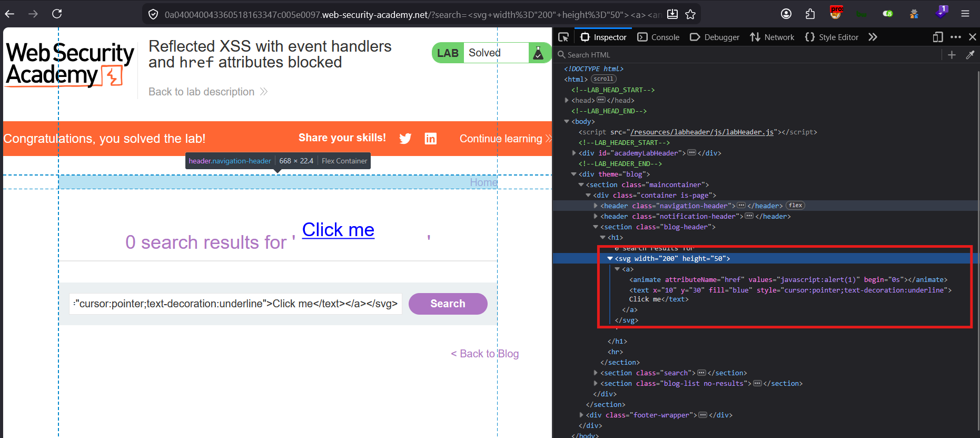Follow the Back to Blog link
The image size is (980, 438).
(485, 354)
